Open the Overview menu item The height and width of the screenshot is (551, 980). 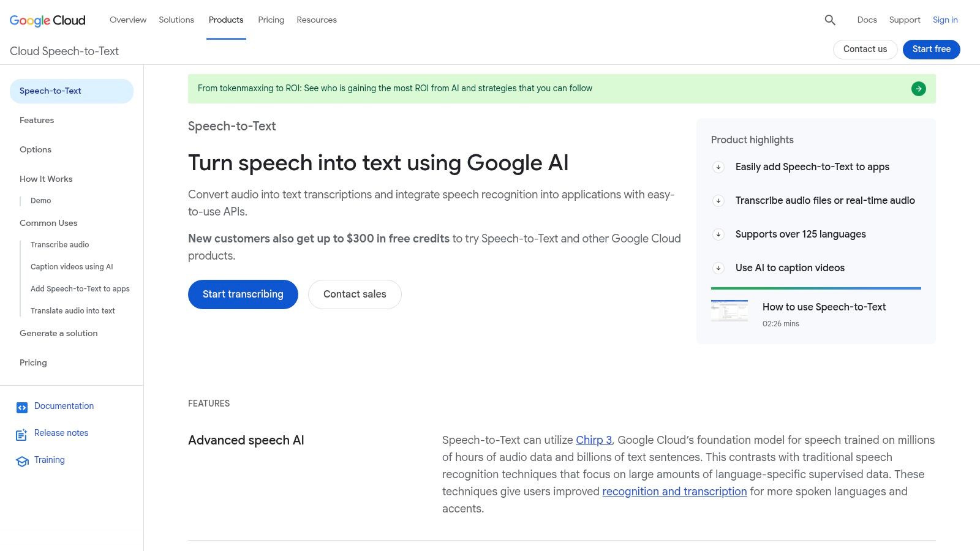pos(128,20)
